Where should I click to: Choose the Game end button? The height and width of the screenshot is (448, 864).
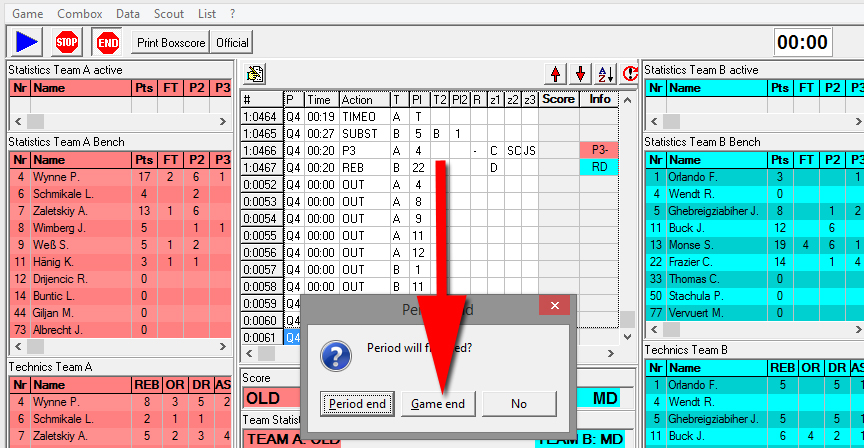pos(438,404)
